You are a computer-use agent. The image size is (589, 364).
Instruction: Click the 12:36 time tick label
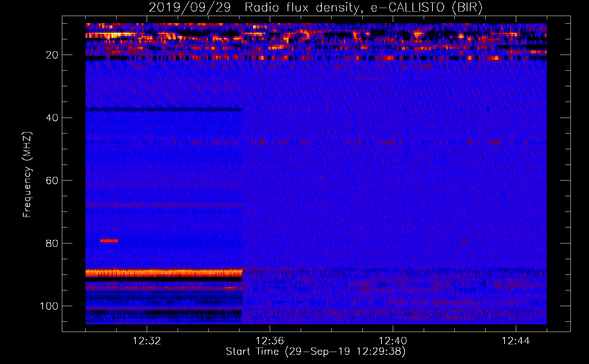point(270,341)
